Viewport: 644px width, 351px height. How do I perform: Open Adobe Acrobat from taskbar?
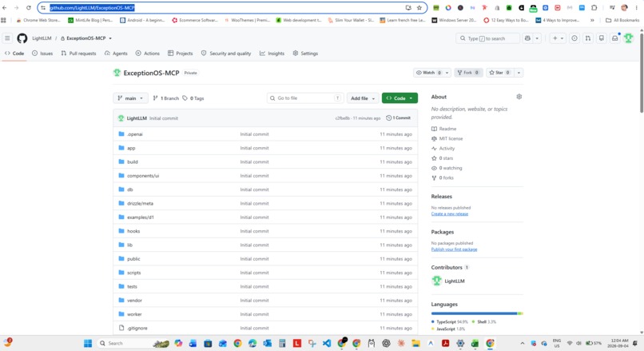coord(445,343)
